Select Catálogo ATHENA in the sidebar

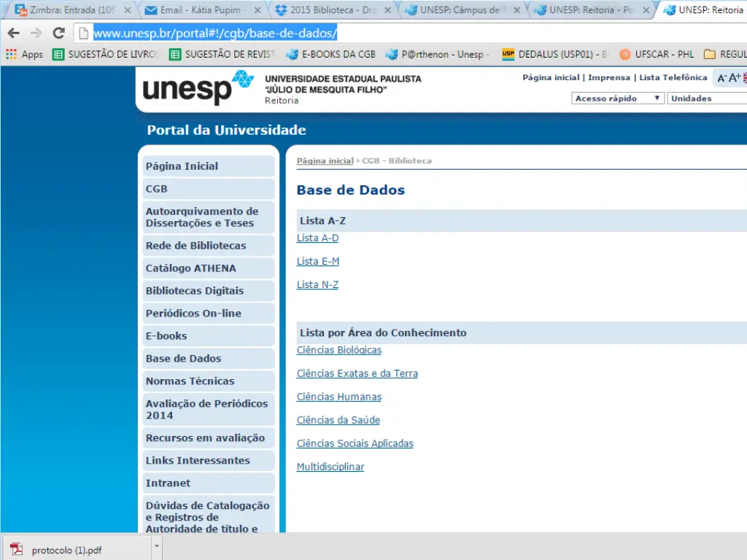pos(191,268)
